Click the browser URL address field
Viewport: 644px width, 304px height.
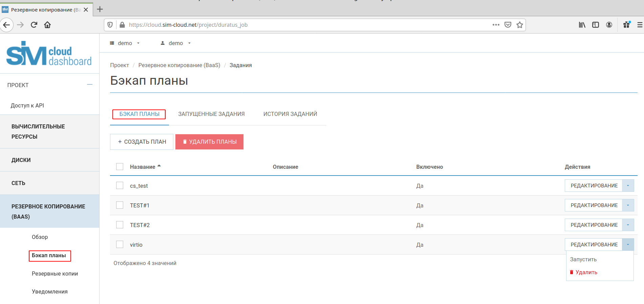pos(305,25)
